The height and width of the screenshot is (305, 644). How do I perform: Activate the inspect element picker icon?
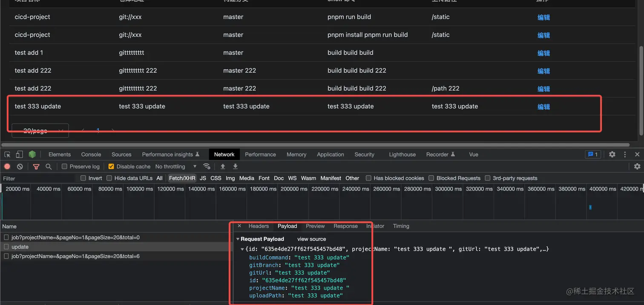tap(7, 154)
